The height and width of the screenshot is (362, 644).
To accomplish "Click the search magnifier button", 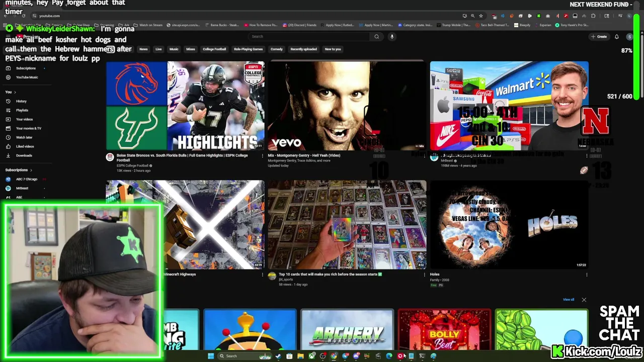I will [x=376, y=36].
